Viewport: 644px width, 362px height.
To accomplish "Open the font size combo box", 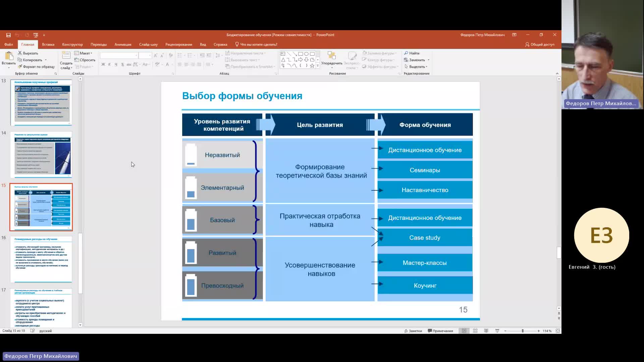I will pyautogui.click(x=145, y=55).
